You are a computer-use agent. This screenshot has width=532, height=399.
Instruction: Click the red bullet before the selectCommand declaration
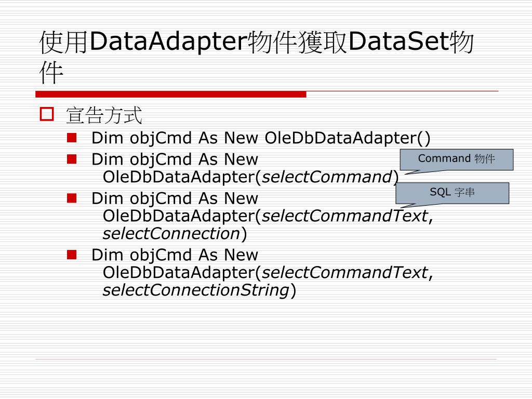point(72,159)
